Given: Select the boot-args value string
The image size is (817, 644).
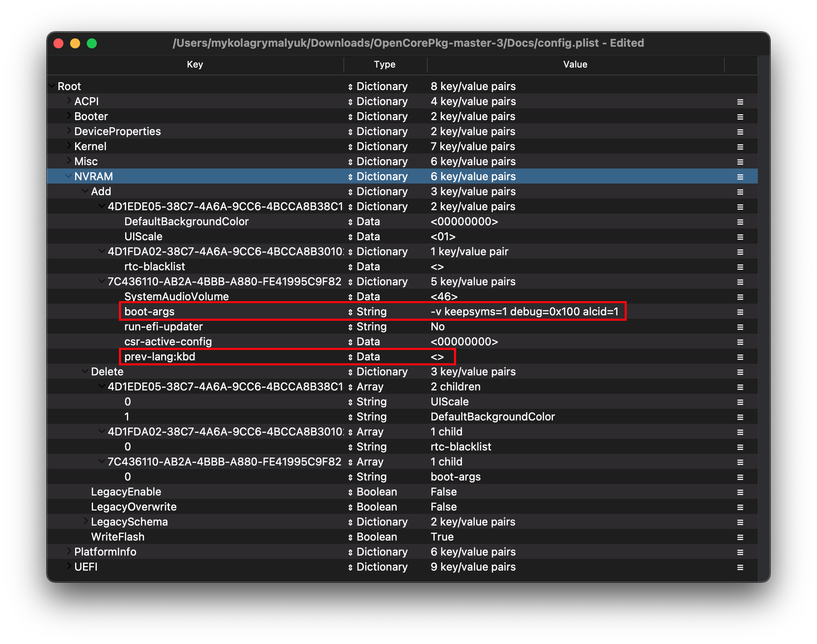Looking at the screenshot, I should point(524,312).
